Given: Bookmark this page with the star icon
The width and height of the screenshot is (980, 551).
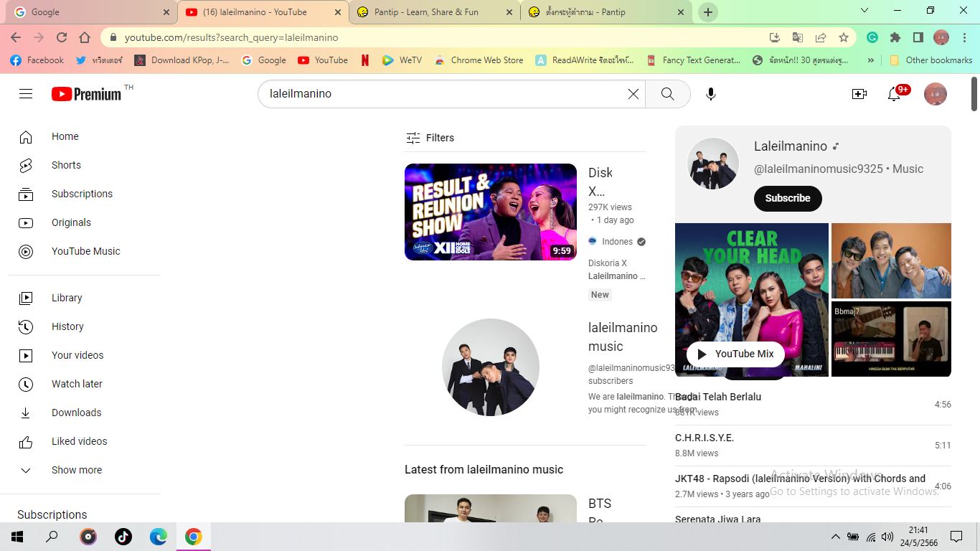Looking at the screenshot, I should [x=844, y=37].
